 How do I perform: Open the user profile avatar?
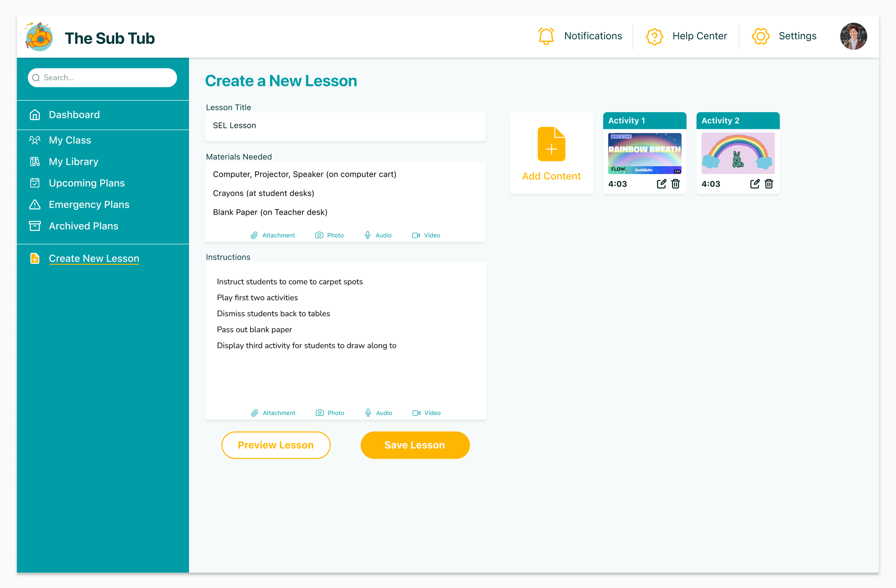coord(853,36)
